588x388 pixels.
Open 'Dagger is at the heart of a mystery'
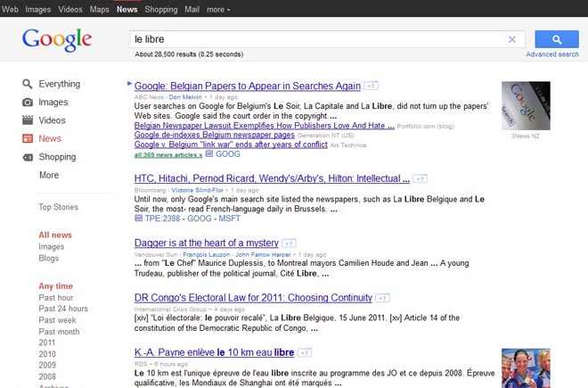tap(206, 243)
